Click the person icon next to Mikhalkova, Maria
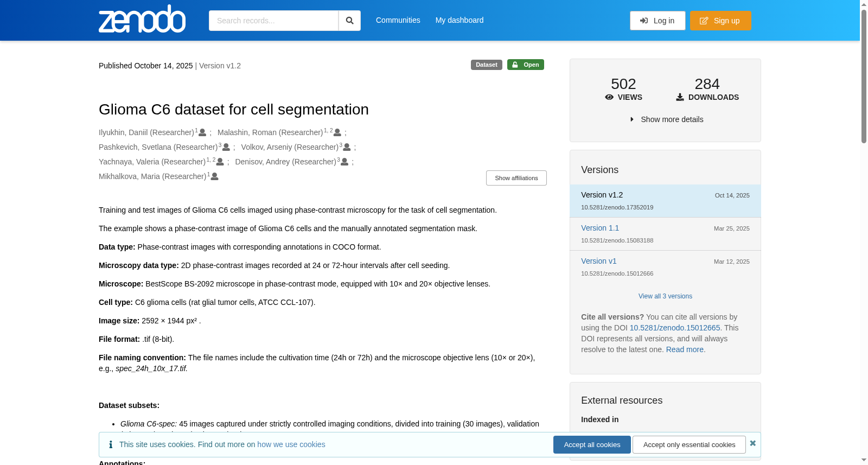 pos(215,176)
